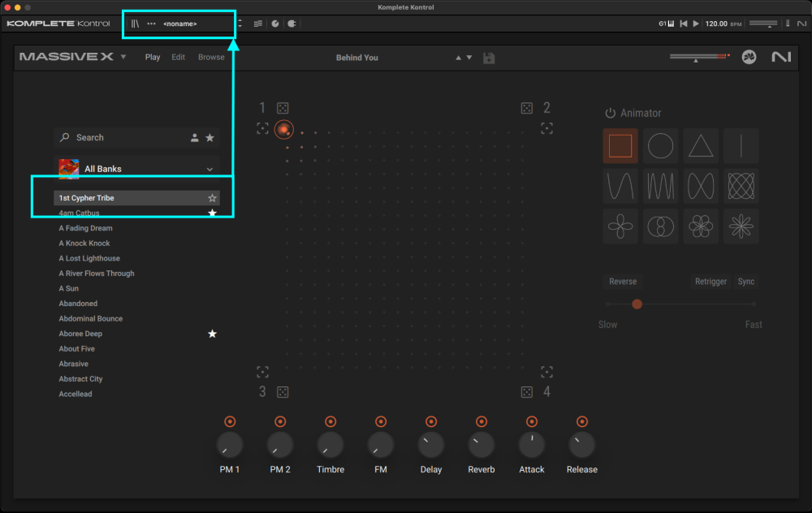Select the Accellead preset
This screenshot has width=812, height=513.
click(x=75, y=394)
